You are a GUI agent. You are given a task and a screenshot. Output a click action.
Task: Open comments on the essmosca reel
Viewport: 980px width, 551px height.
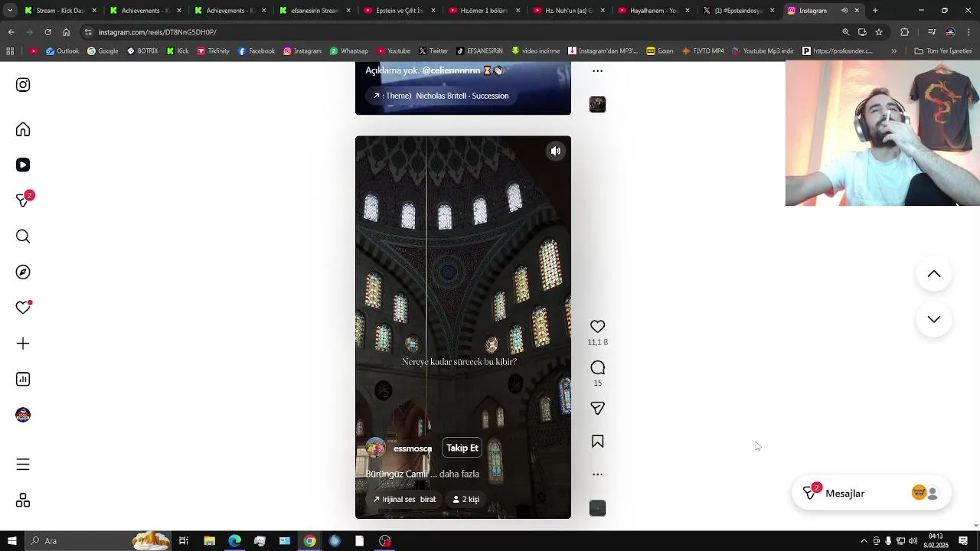click(x=598, y=368)
